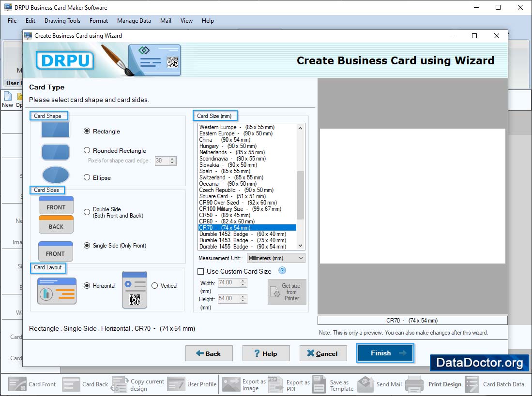Click the blue help question mark icon
532x396 pixels.
282,271
